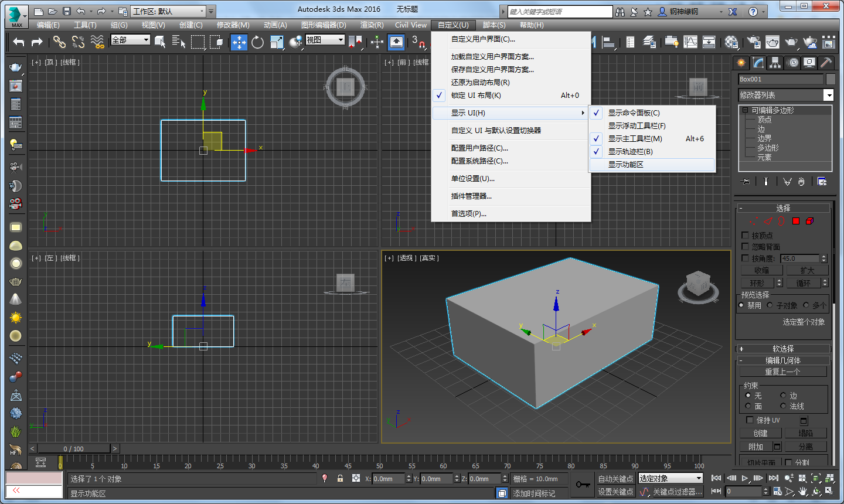Enable the 按顶点 checkbox
The height and width of the screenshot is (504, 844).
[746, 235]
